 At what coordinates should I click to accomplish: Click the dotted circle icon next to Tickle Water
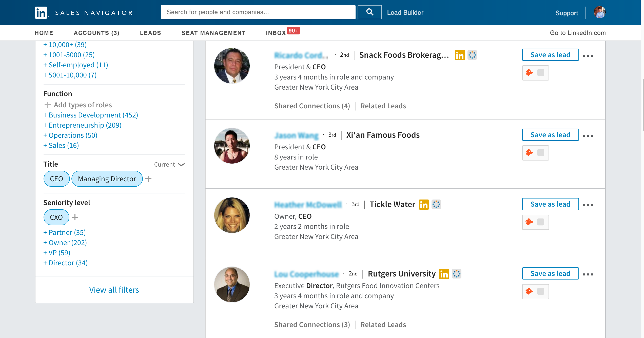point(436,204)
